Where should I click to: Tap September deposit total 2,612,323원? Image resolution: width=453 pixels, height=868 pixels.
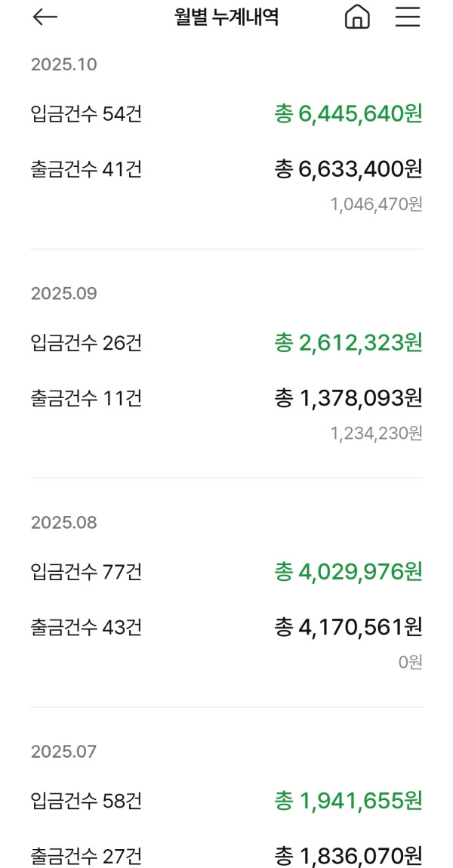(x=348, y=343)
